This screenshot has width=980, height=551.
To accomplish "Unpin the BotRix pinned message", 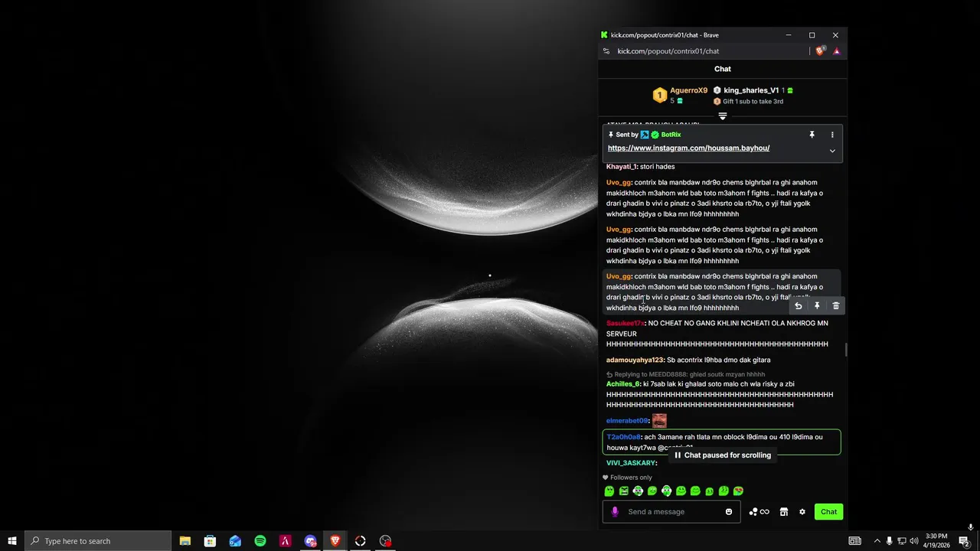I will click(x=812, y=135).
